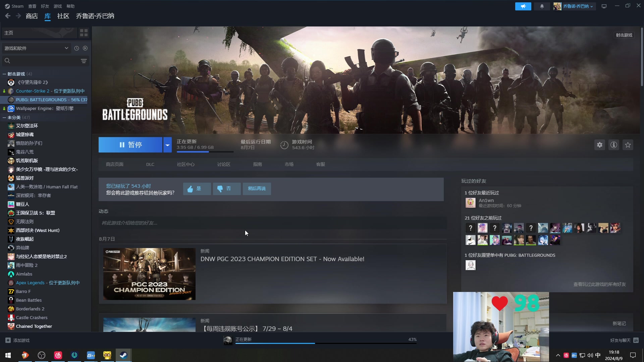Viewport: 644px width, 362px height.
Task: Open 社区中心 for PUBG
Action: (185, 164)
